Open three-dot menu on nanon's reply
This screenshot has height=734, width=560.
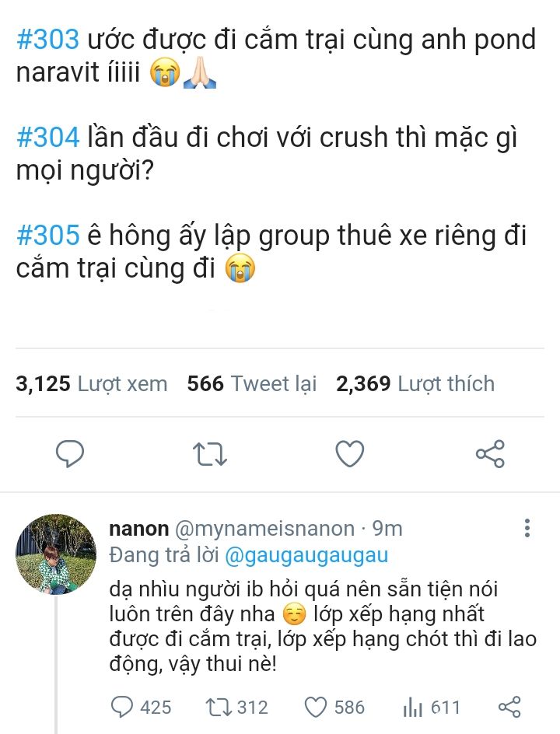click(x=527, y=528)
